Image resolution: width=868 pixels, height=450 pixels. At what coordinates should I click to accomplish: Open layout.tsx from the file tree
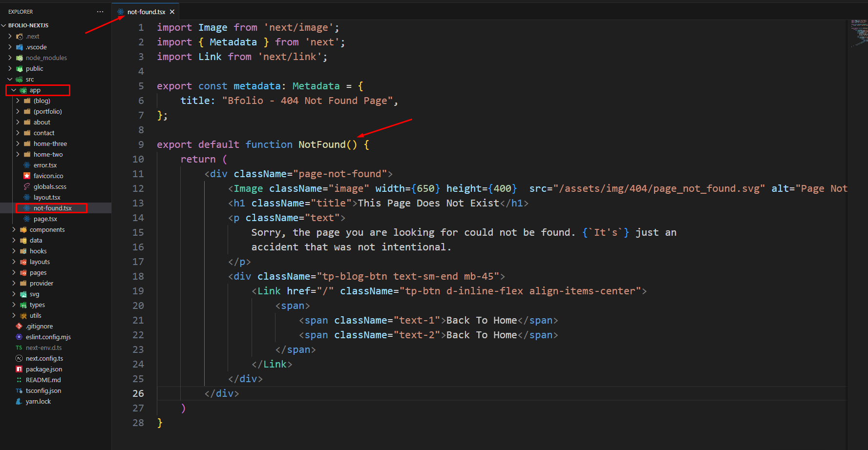point(47,197)
